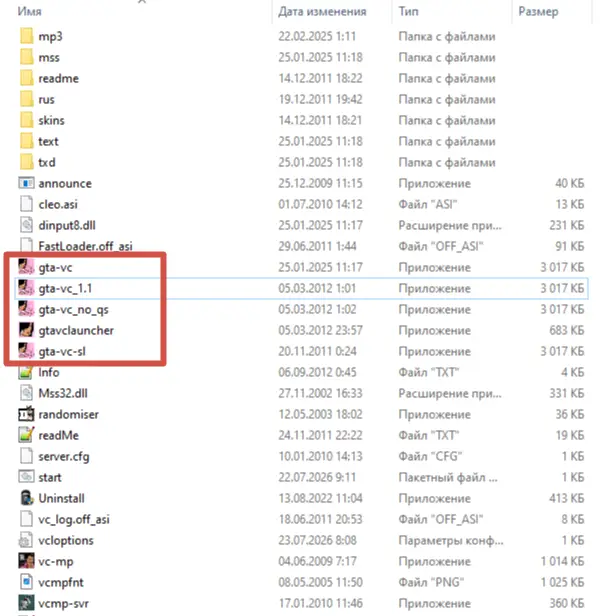This screenshot has height=616, width=601.
Task: Select the announce application icon
Action: [26, 183]
